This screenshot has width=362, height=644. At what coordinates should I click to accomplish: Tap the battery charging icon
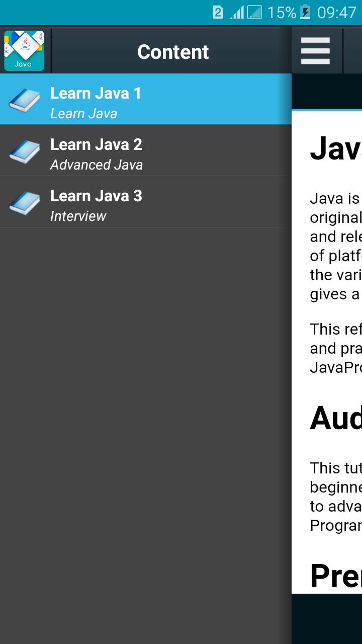tap(305, 12)
